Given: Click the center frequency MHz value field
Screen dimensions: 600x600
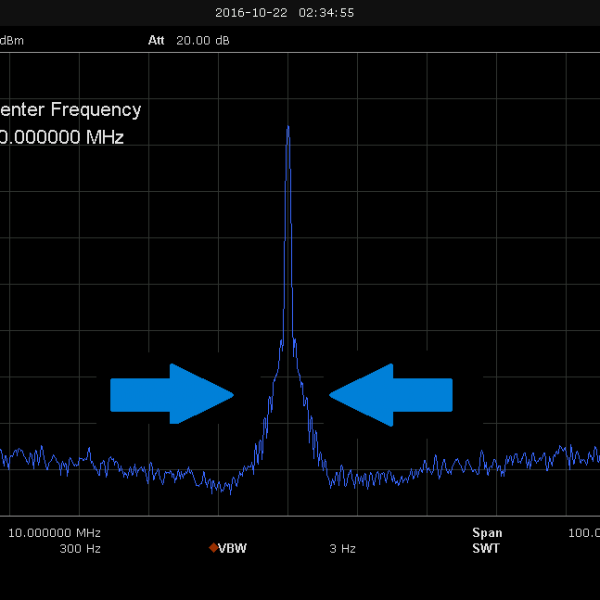Looking at the screenshot, I should (x=62, y=138).
